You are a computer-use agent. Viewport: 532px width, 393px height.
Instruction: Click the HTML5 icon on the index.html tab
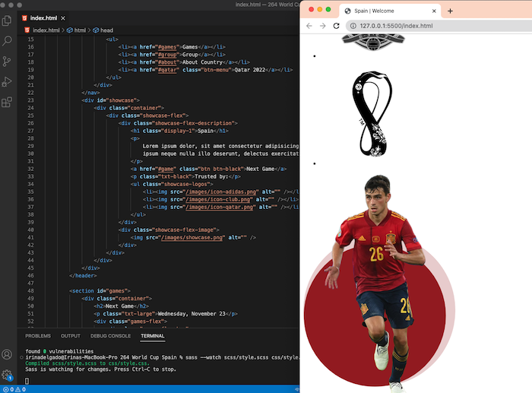(x=24, y=18)
